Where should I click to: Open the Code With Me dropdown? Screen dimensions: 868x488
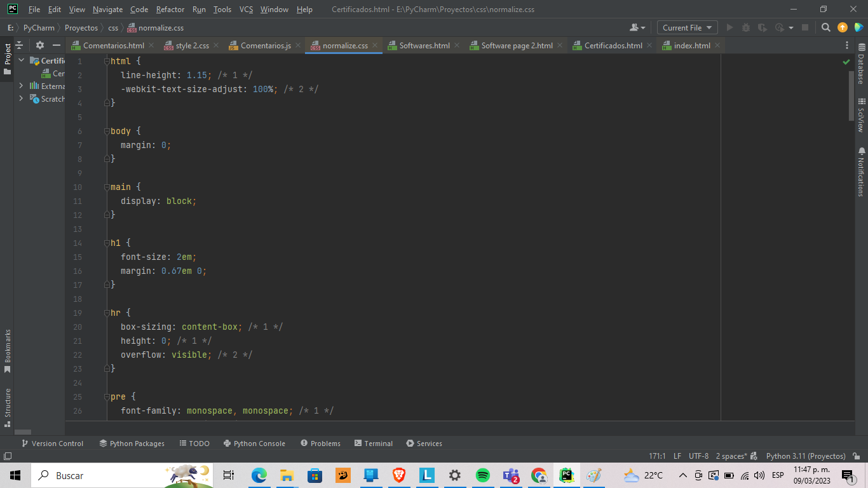637,27
